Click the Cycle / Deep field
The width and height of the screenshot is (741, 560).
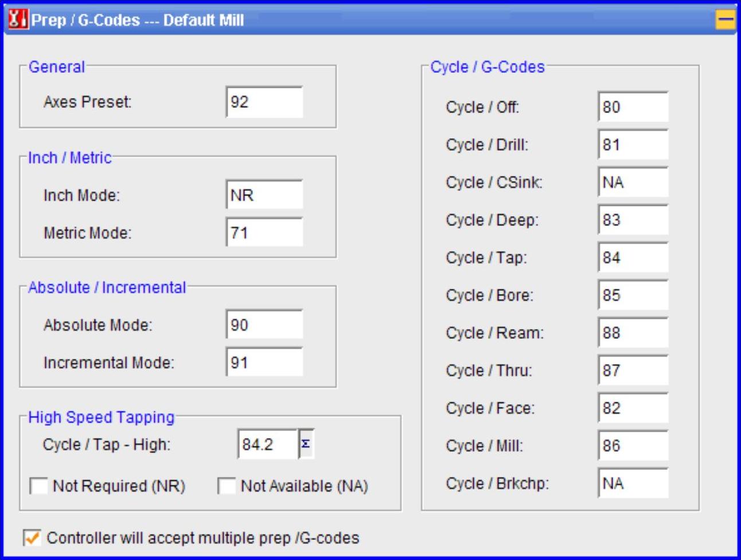coord(633,220)
